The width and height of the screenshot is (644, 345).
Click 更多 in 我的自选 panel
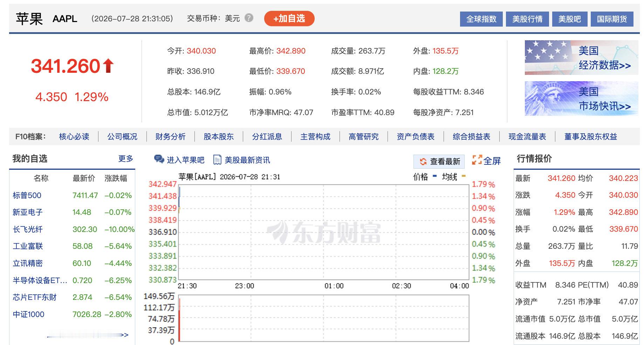click(126, 159)
